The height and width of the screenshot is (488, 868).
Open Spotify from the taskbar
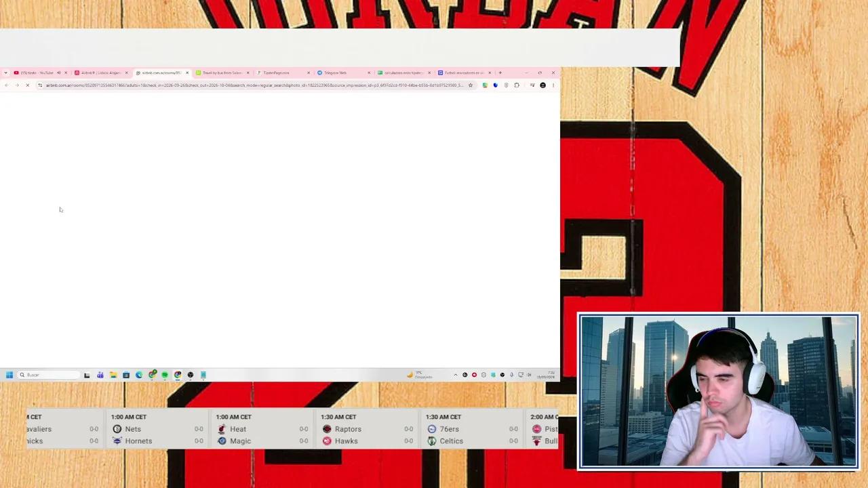point(165,375)
